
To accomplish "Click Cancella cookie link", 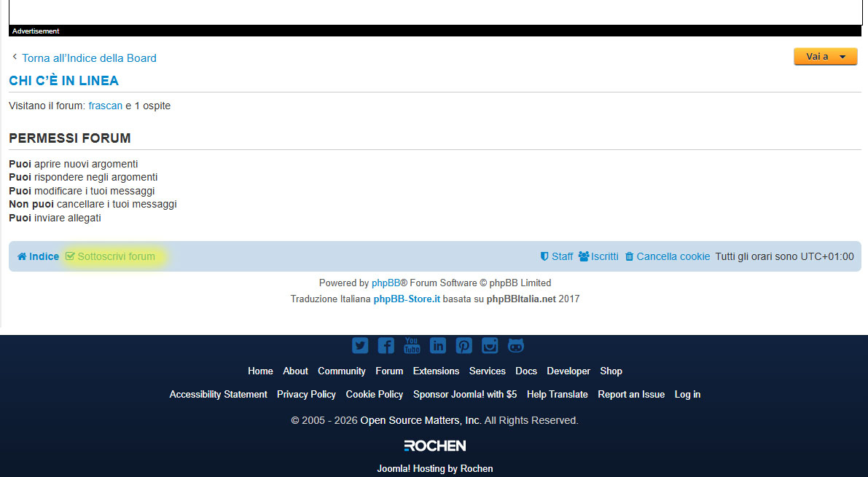I will click(668, 256).
